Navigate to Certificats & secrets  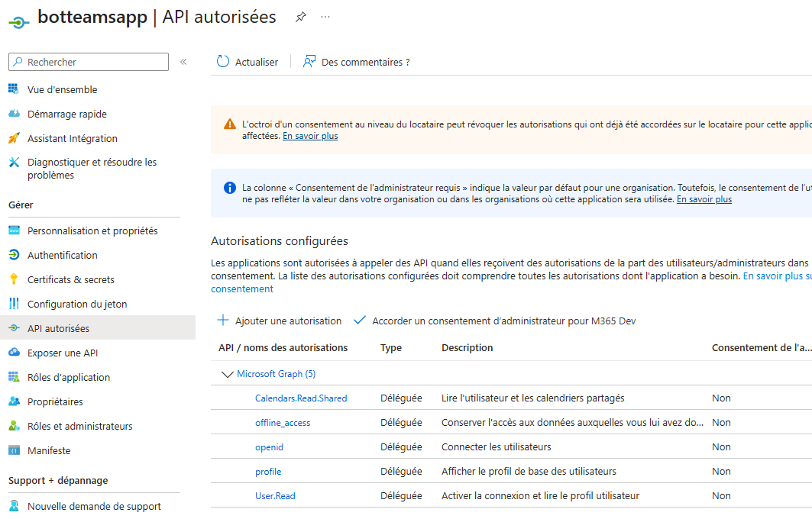[x=71, y=279]
